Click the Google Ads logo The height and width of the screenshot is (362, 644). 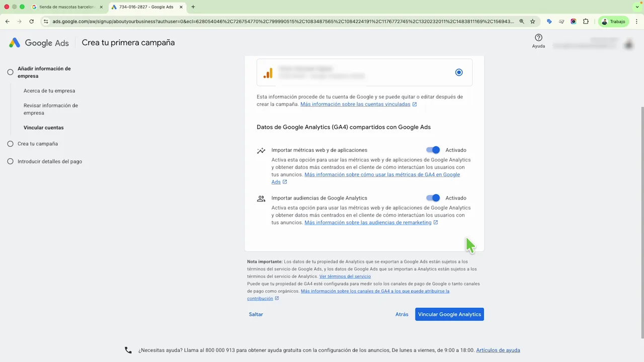click(39, 43)
